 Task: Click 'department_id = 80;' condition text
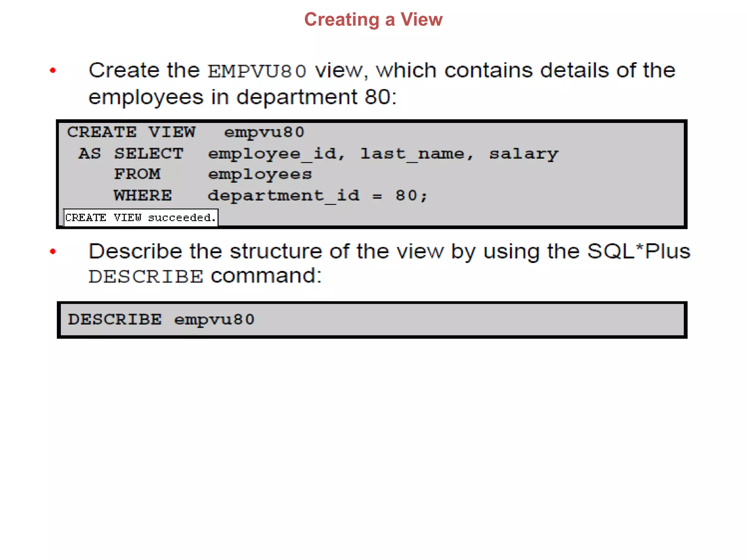coord(317,196)
